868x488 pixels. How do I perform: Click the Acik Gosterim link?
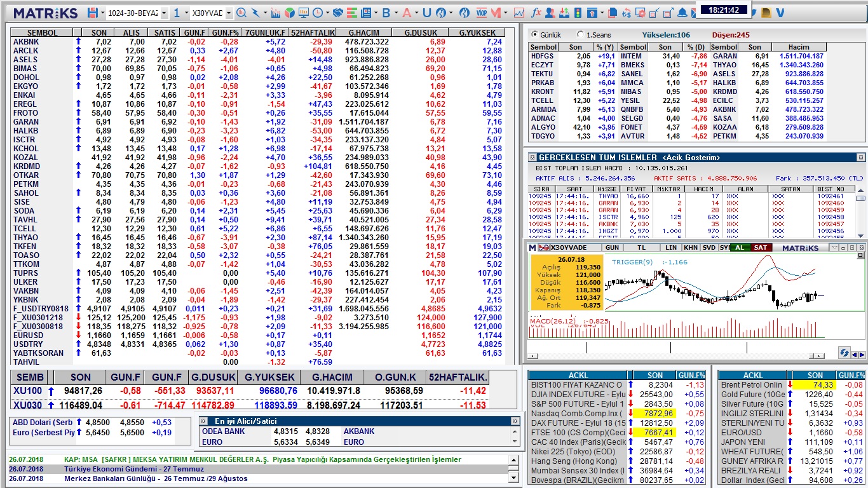click(691, 158)
